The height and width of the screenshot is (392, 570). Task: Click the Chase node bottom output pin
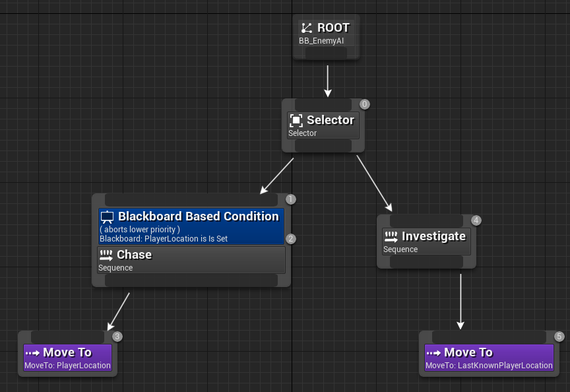coord(191,280)
